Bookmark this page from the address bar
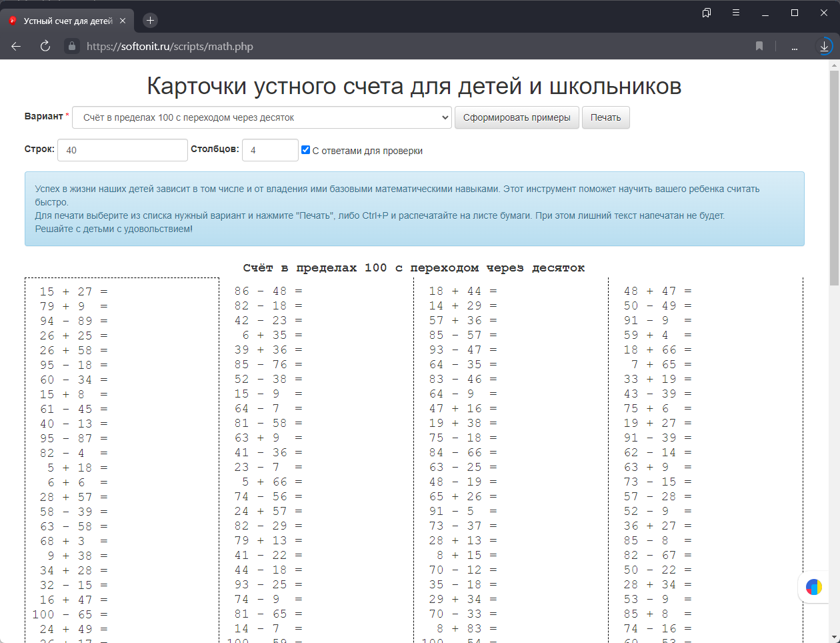Screen dimensions: 840x643 [759, 46]
